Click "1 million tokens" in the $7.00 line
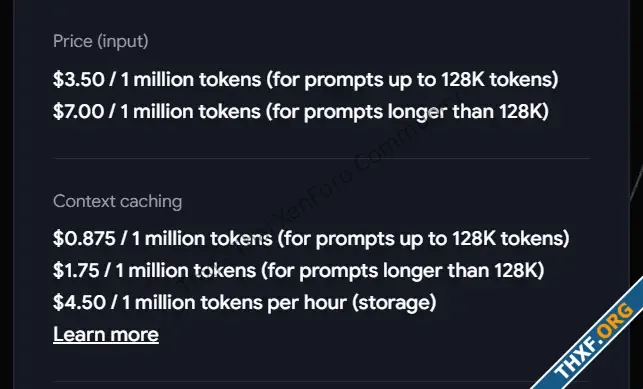Image resolution: width=643 pixels, height=389 pixels. point(191,111)
